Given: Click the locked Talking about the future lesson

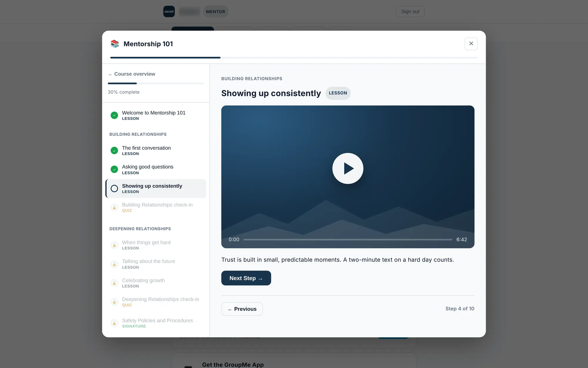Looking at the screenshot, I should tap(156, 264).
